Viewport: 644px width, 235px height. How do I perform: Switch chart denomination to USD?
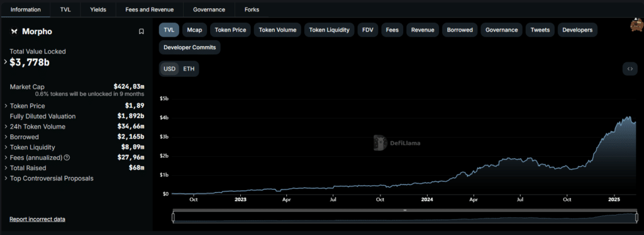(169, 69)
